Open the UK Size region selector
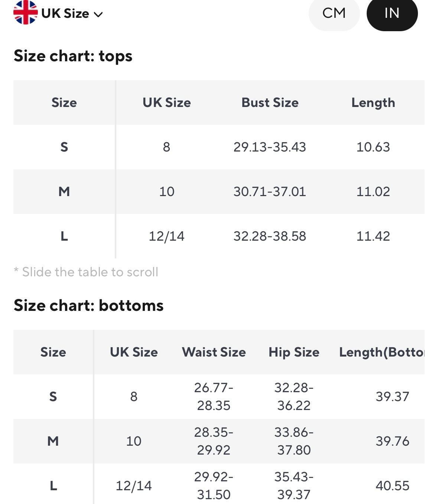This screenshot has width=438, height=504. (65, 13)
